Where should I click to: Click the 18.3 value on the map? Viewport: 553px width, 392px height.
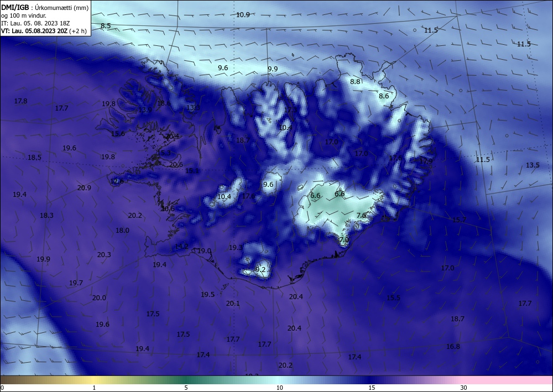pyautogui.click(x=46, y=216)
